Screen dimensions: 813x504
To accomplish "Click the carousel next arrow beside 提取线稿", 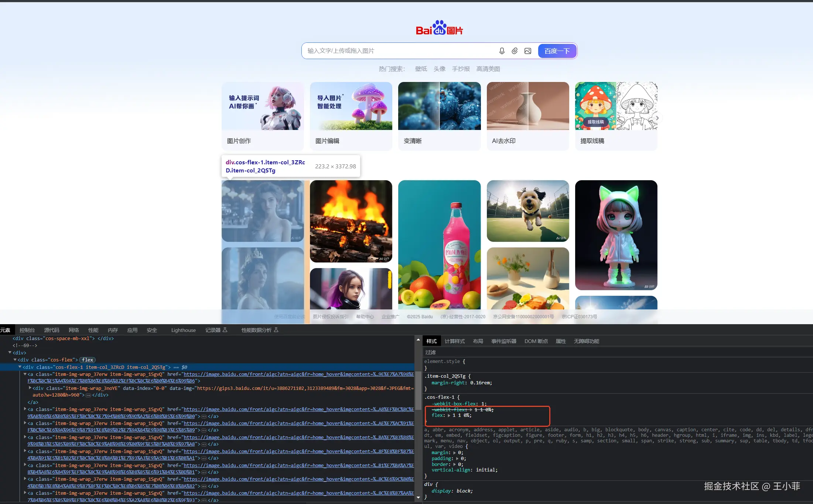I will (x=657, y=118).
